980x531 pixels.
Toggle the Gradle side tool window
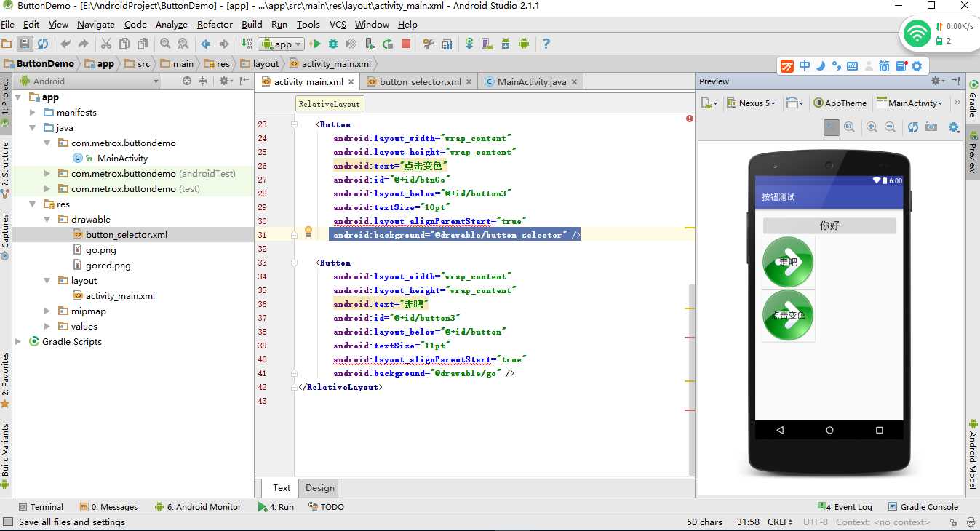973,100
